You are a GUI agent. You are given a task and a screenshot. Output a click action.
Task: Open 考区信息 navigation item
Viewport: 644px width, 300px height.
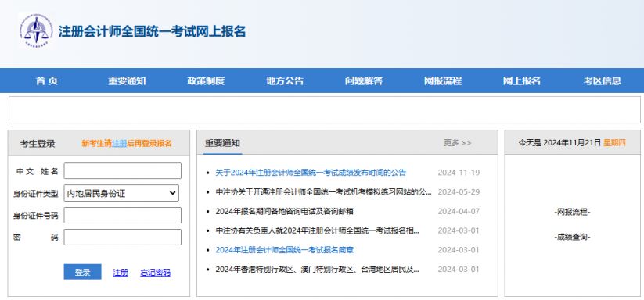pyautogui.click(x=602, y=80)
